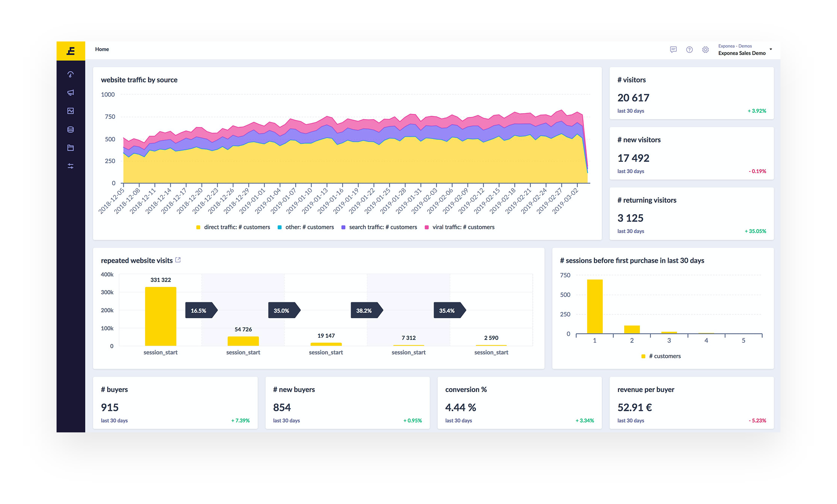Click the 2019-01-01 axis date label

252,201
